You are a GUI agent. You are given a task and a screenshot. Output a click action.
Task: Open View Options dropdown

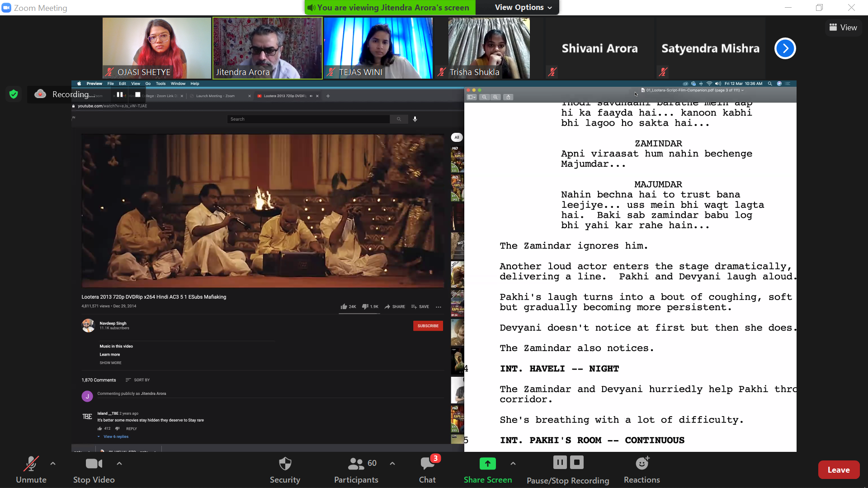pos(524,7)
